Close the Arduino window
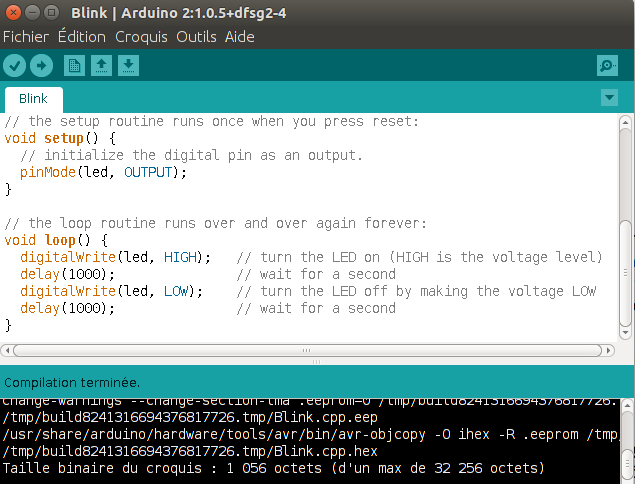The height and width of the screenshot is (484, 635). [x=13, y=13]
